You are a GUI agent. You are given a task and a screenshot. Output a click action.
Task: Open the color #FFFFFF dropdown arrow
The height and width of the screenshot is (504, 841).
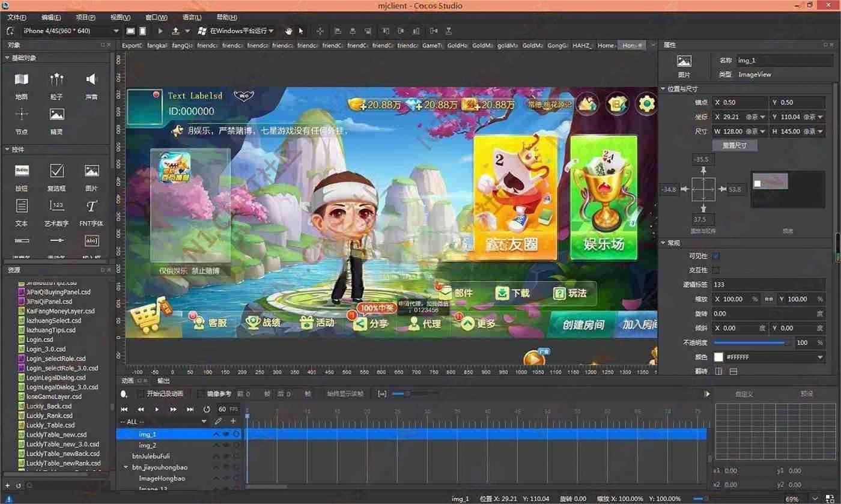pyautogui.click(x=820, y=357)
